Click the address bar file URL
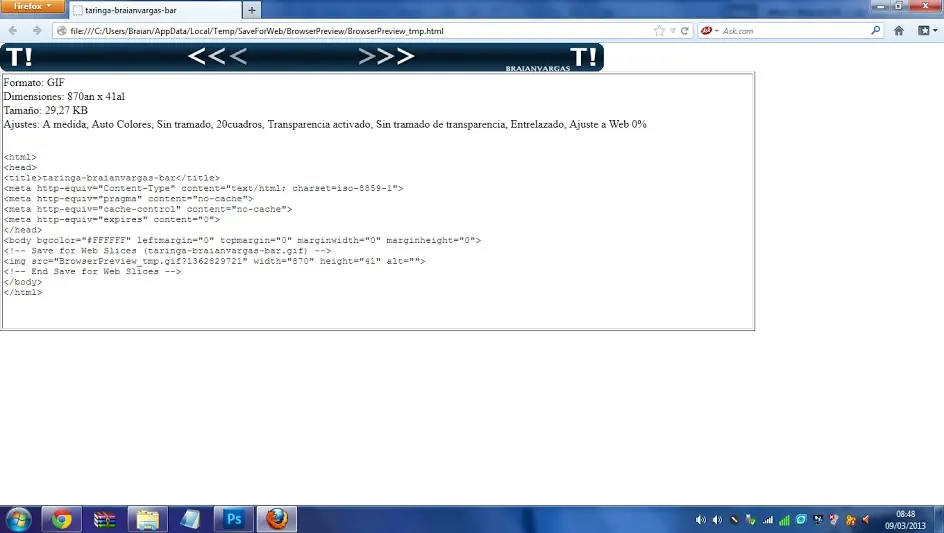944x533 pixels. point(256,31)
